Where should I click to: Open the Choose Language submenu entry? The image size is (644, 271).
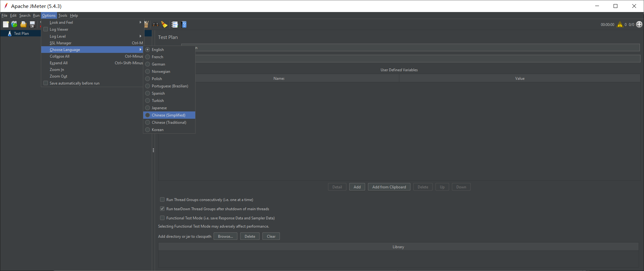tap(93, 50)
